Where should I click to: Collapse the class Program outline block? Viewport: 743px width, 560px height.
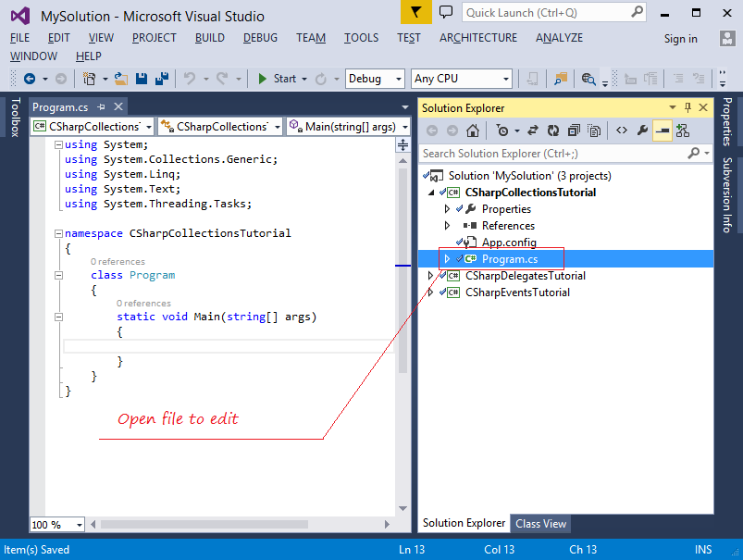coord(58,275)
